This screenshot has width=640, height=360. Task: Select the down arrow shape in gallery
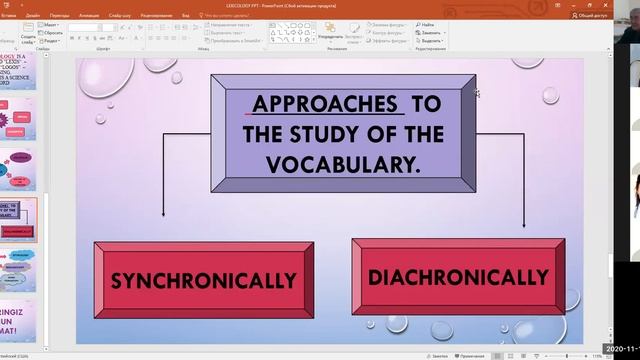click(x=300, y=32)
